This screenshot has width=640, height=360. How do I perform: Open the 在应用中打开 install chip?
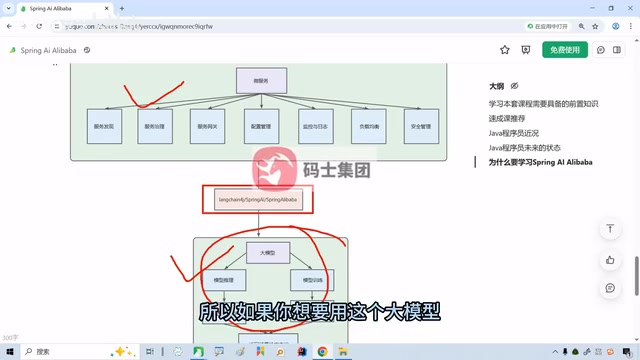[x=547, y=26]
